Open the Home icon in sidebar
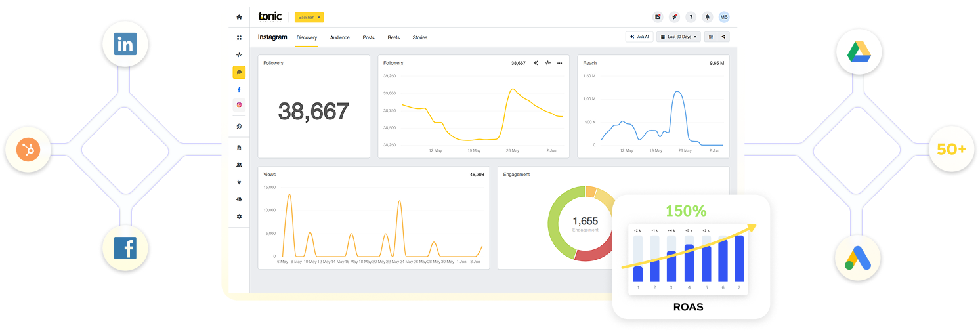The height and width of the screenshot is (332, 980). click(x=239, y=17)
